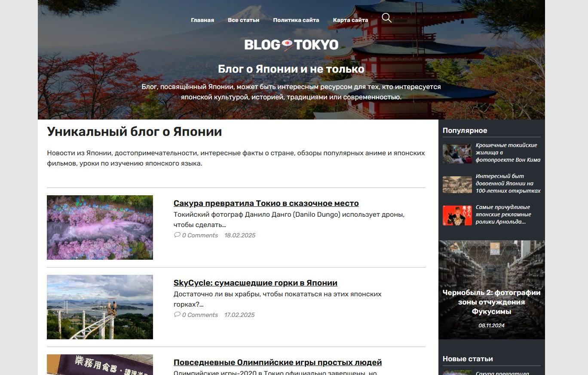The image size is (588, 375).
Task: Click the Новые статьи sidebar heading
Action: [468, 359]
